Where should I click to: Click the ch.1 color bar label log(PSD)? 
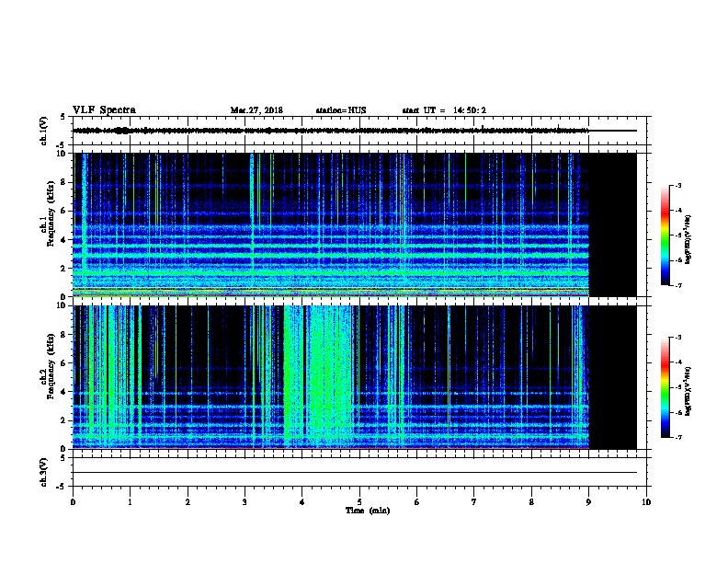[x=688, y=239]
